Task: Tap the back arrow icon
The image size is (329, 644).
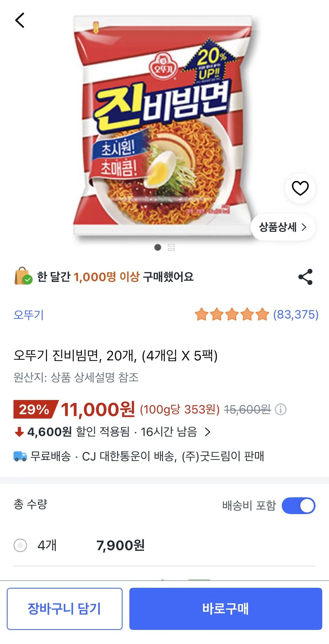Action: pyautogui.click(x=20, y=20)
